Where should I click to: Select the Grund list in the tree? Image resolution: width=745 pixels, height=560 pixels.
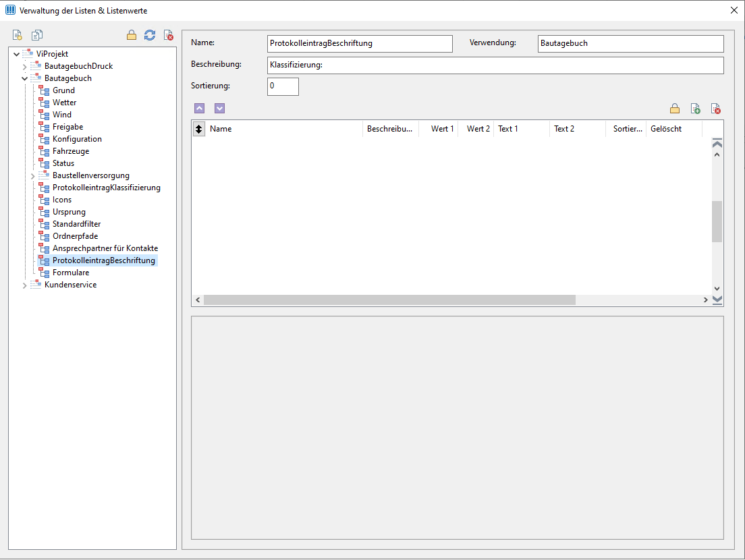(63, 90)
